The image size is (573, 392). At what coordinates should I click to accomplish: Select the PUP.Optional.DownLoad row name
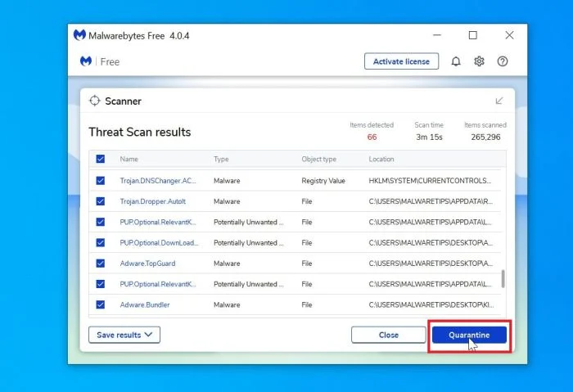159,243
